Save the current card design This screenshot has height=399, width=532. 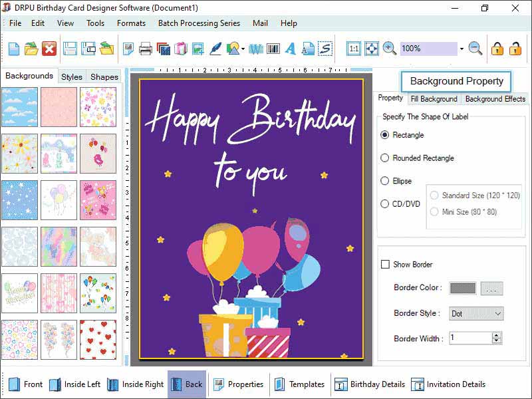71,48
